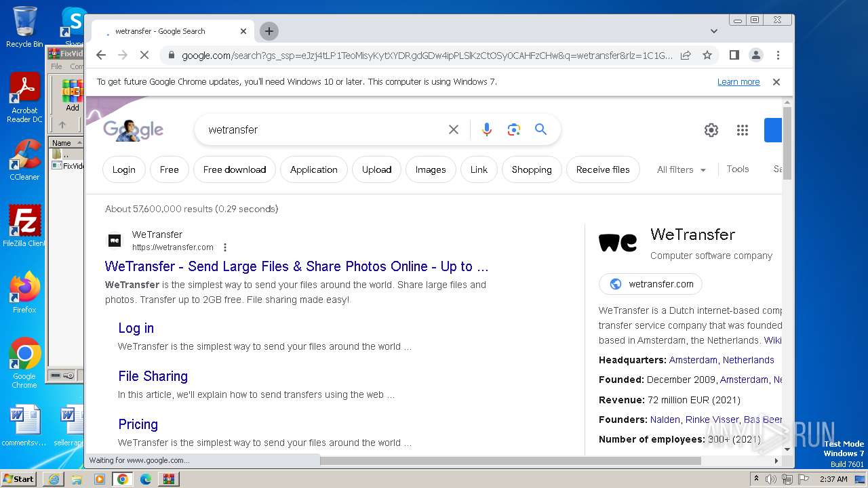Open more options for the WeTransfer result
Screen dimensions: 868x488
coord(225,247)
